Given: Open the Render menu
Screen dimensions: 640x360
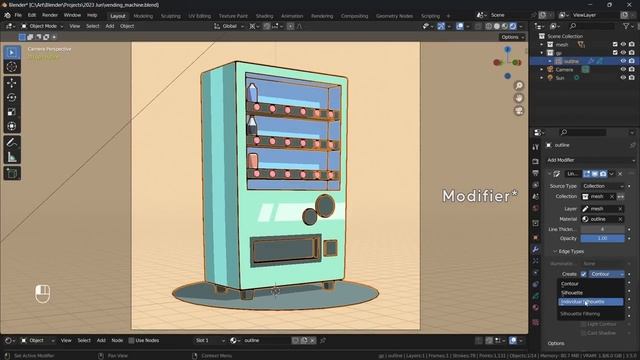Looking at the screenshot, I should click(x=50, y=15).
